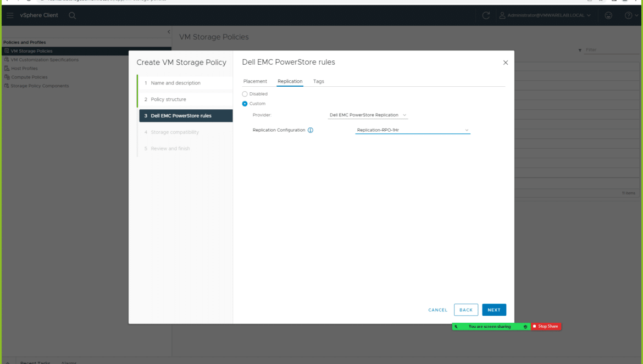This screenshot has width=643, height=364.
Task: Switch to the Replication tab
Action: (290, 81)
